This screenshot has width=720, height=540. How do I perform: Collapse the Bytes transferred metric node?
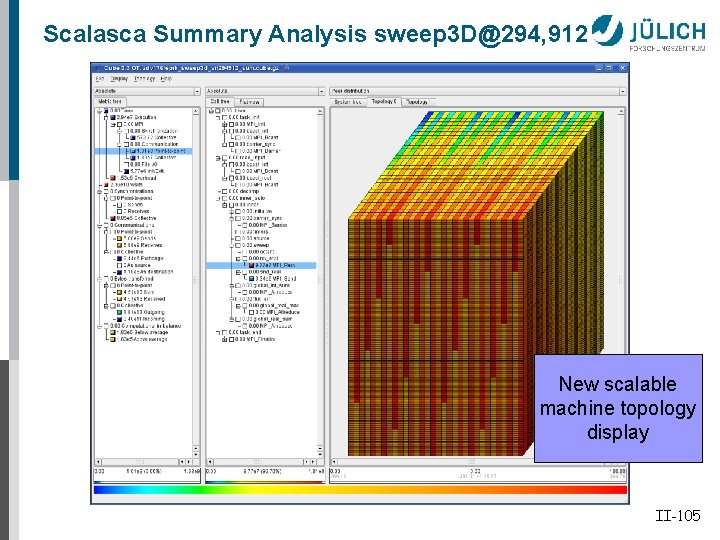(99, 279)
